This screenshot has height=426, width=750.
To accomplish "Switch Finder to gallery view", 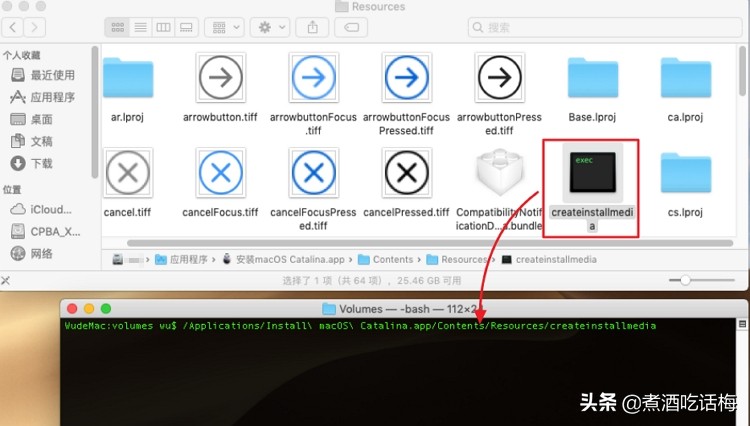I will (186, 27).
